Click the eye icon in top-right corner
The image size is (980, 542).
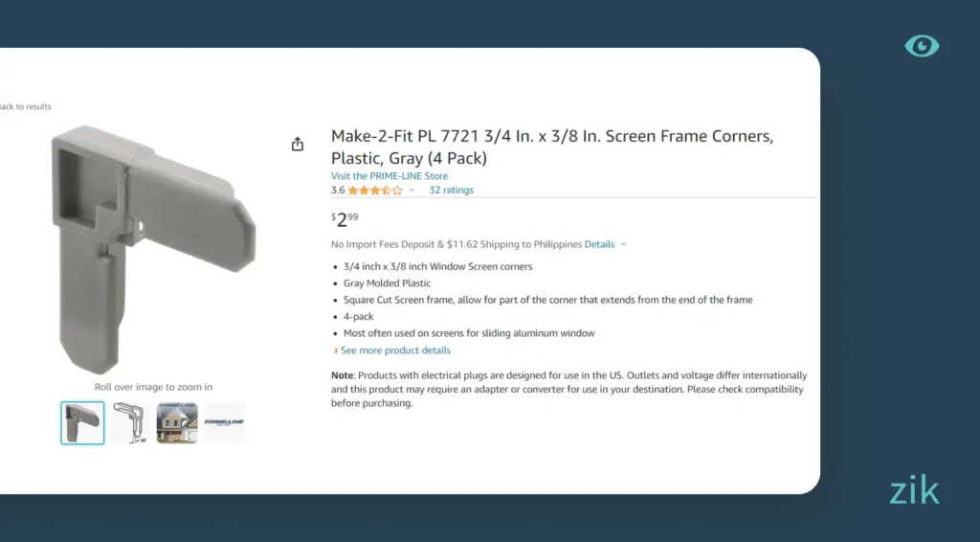tap(922, 46)
